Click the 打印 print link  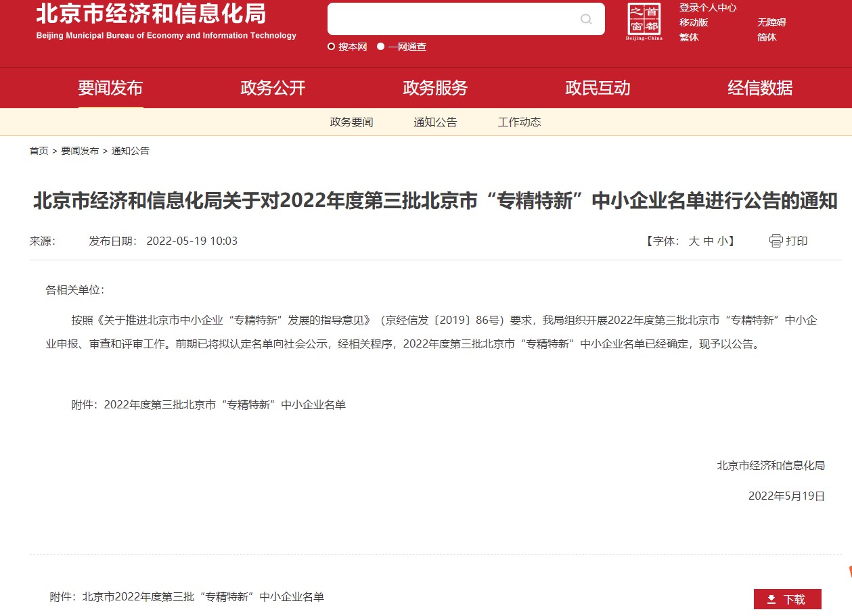[797, 241]
